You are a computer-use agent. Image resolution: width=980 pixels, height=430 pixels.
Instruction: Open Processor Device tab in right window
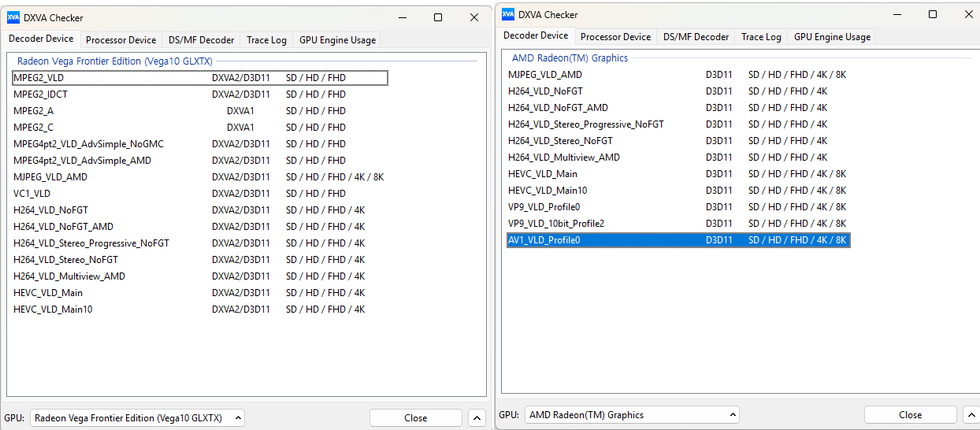[615, 37]
